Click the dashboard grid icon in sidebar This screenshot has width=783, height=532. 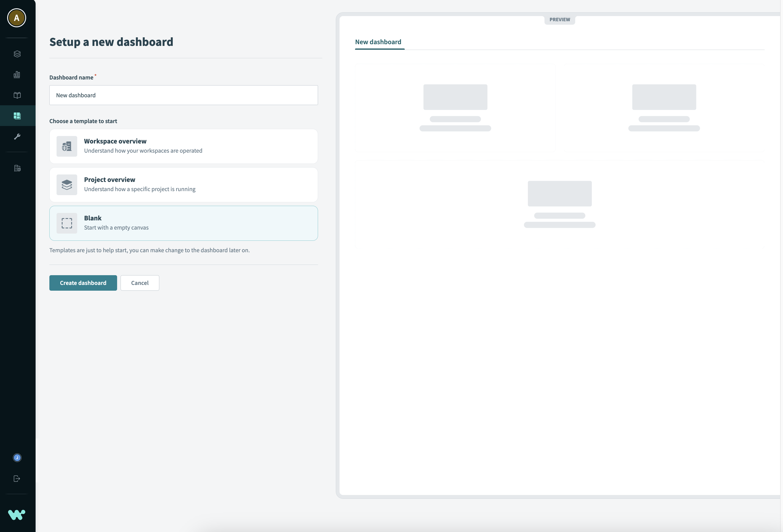17,116
